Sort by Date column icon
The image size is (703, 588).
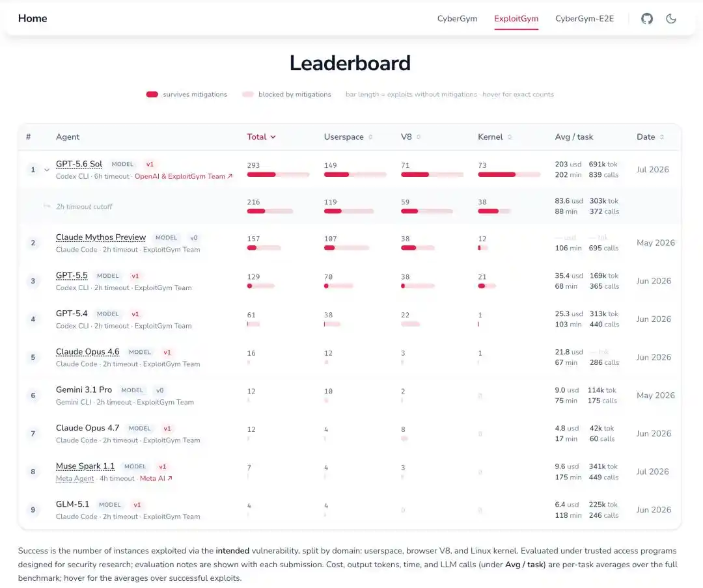(662, 137)
